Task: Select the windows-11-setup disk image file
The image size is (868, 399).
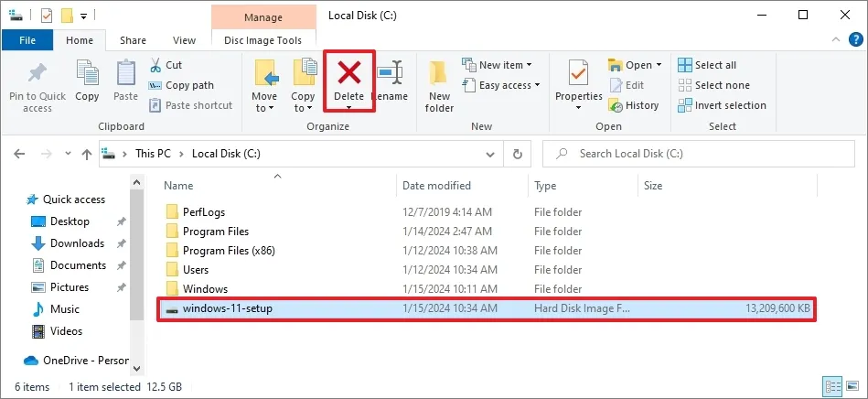Action: 488,308
